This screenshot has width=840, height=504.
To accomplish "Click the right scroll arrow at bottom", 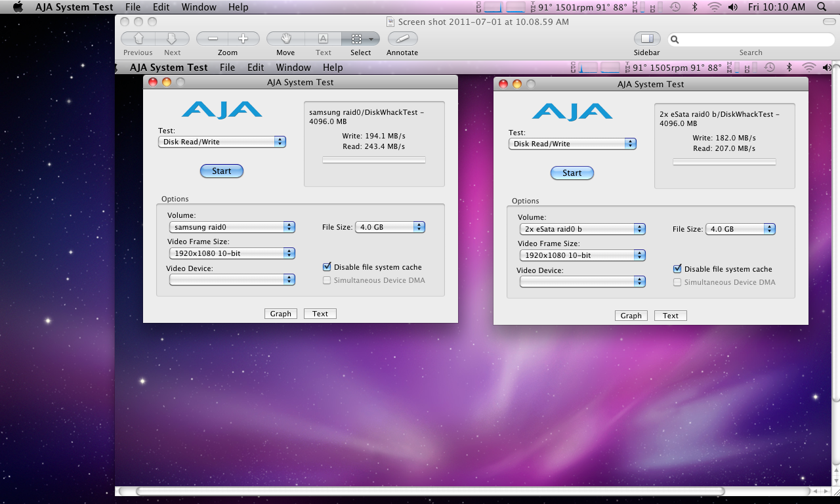I will 826,491.
